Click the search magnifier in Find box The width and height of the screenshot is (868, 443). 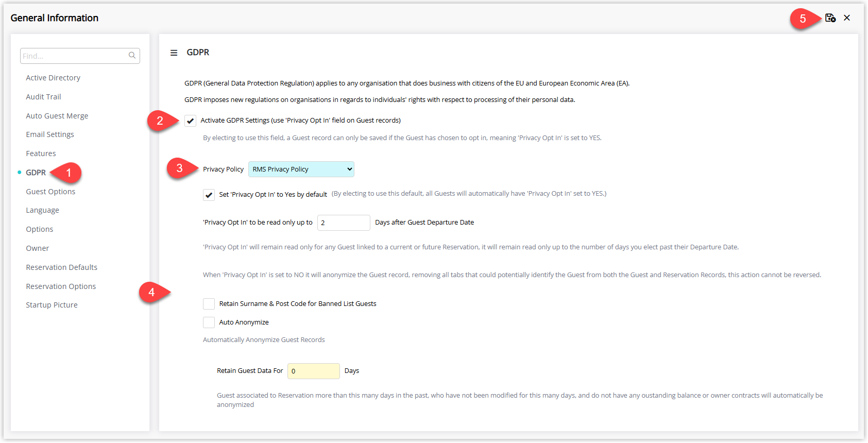132,56
